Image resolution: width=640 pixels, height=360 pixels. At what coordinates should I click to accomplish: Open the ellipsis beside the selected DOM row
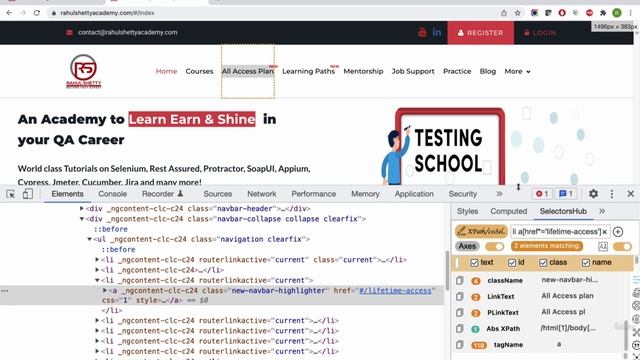[4, 291]
